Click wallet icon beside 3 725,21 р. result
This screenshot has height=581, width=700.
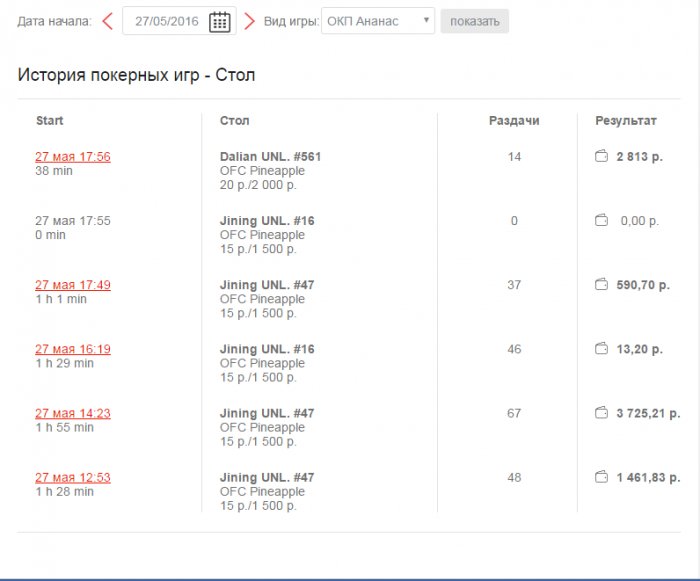[x=601, y=413]
